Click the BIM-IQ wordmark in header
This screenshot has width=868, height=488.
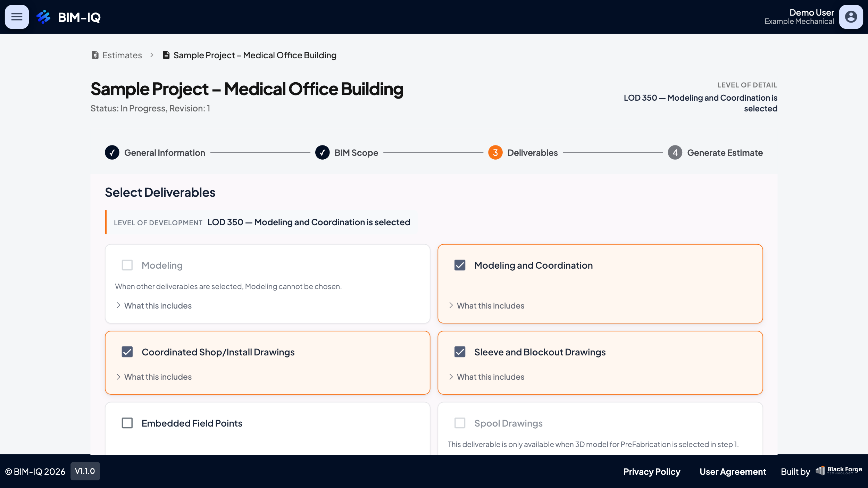79,17
